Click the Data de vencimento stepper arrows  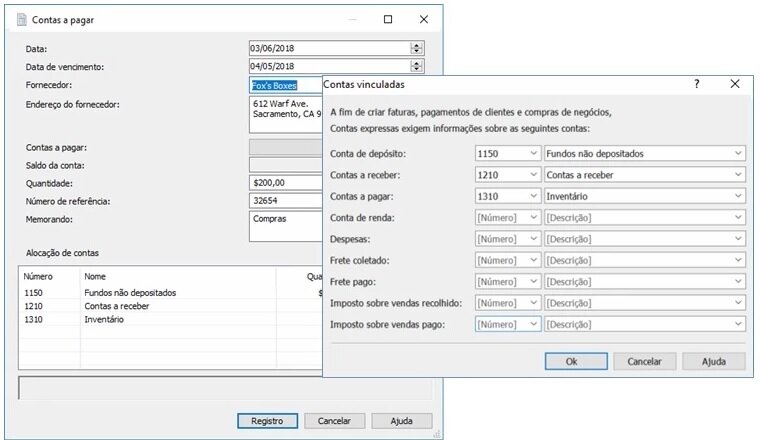click(417, 67)
